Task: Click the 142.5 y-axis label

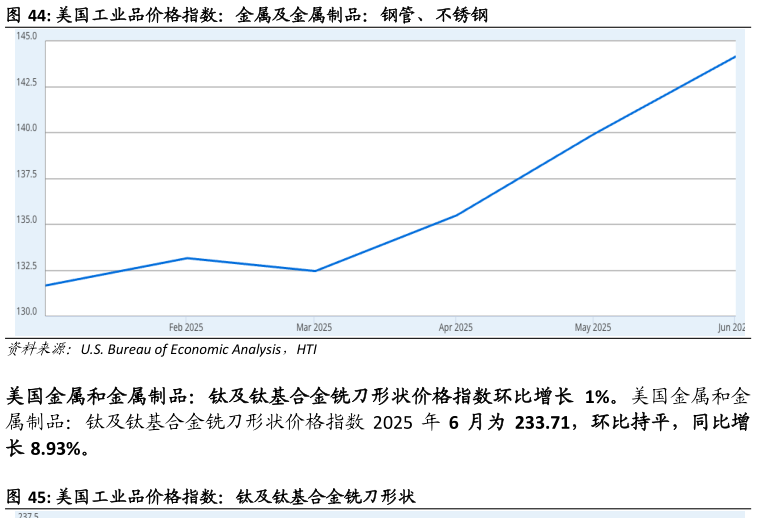Action: point(27,83)
